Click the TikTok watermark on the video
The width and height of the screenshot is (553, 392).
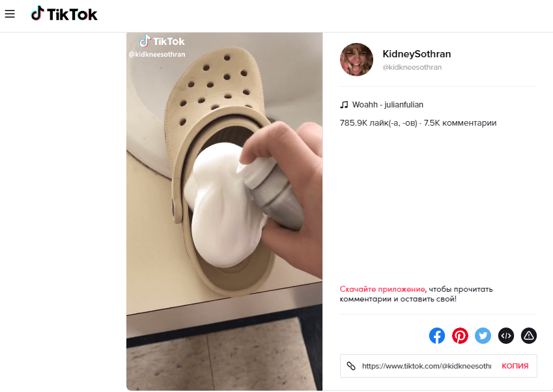(162, 41)
